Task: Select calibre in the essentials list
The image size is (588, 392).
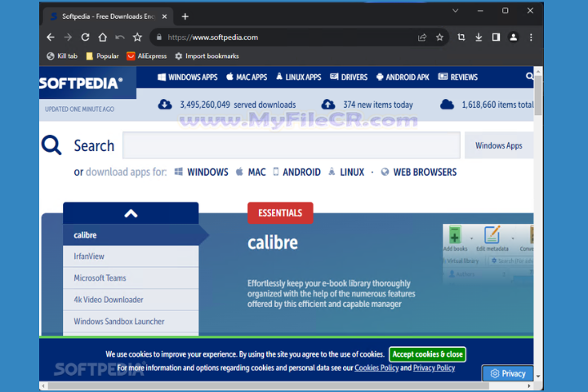Action: (x=131, y=235)
